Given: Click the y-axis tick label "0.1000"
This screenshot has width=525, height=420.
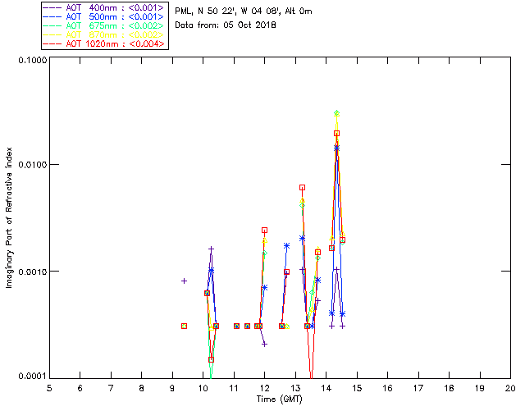Looking at the screenshot, I should (32, 60).
